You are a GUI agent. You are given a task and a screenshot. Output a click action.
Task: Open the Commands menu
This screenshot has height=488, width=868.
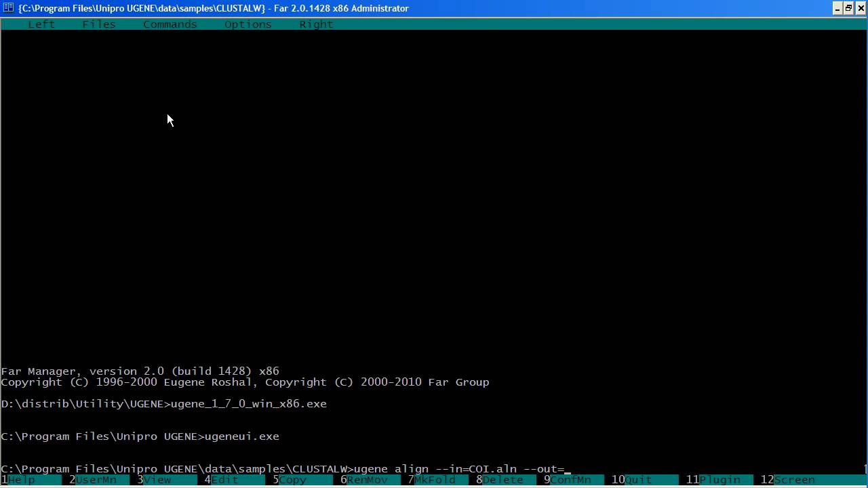tap(170, 24)
